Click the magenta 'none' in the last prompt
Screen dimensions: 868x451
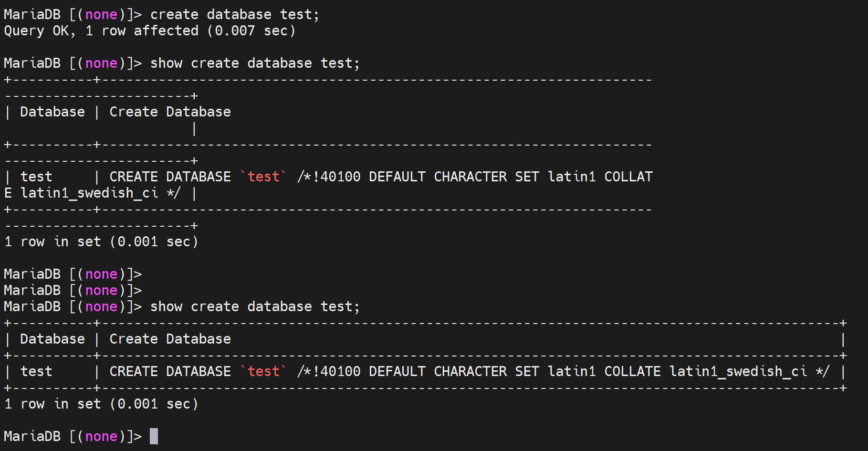point(101,436)
